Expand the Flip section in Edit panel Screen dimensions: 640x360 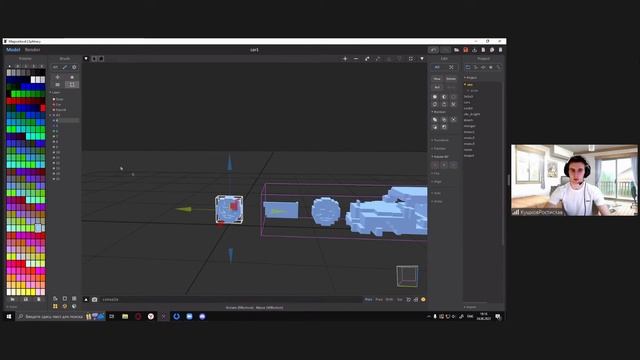pos(436,173)
